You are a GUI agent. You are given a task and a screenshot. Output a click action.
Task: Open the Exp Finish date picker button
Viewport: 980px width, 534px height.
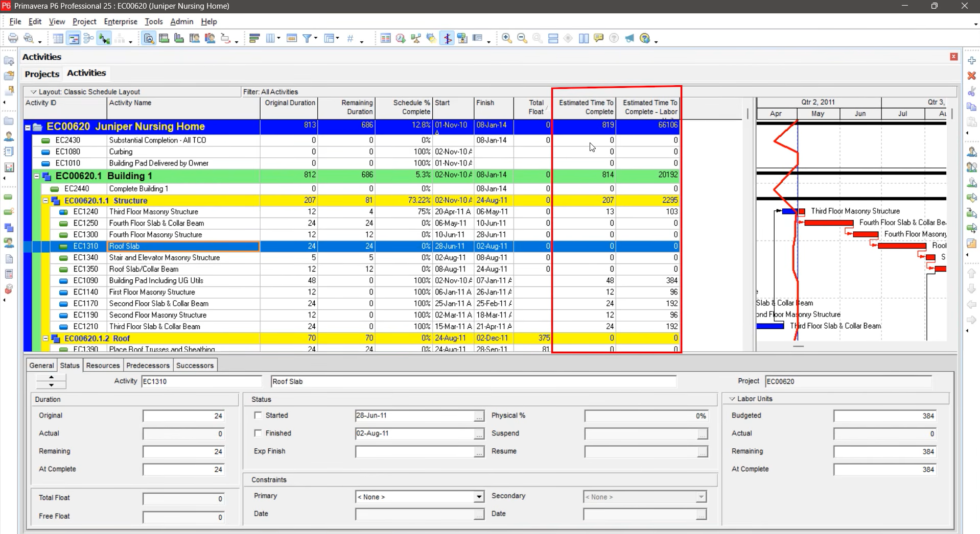pos(478,452)
